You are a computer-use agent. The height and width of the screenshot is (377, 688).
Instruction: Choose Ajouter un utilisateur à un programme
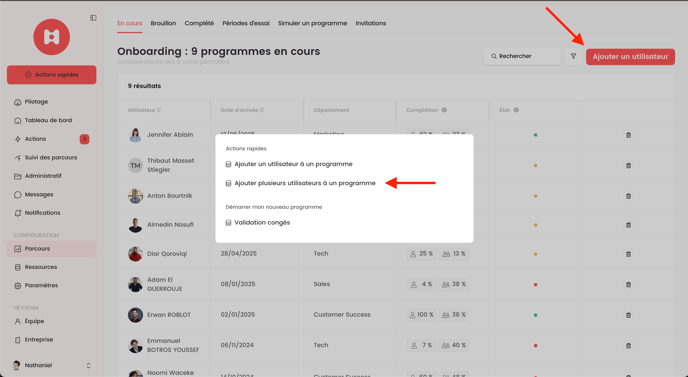289,164
